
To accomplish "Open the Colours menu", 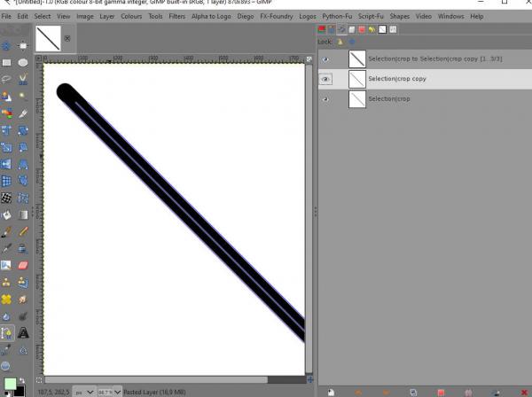I will tap(131, 16).
